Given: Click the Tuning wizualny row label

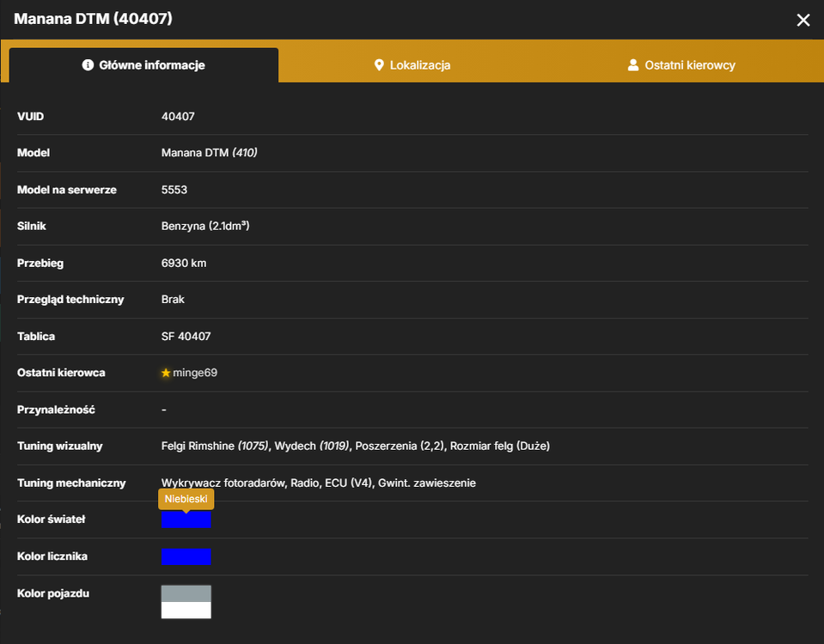Looking at the screenshot, I should 60,446.
